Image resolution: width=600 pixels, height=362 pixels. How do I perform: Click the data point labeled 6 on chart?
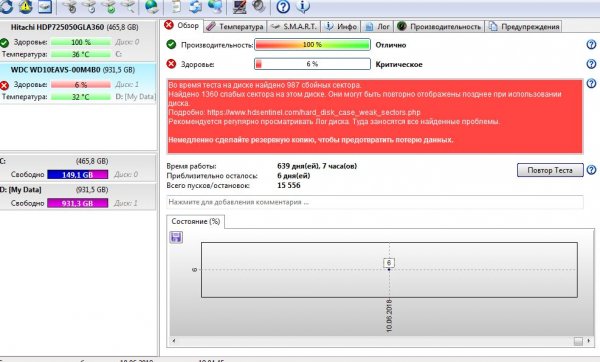[389, 269]
